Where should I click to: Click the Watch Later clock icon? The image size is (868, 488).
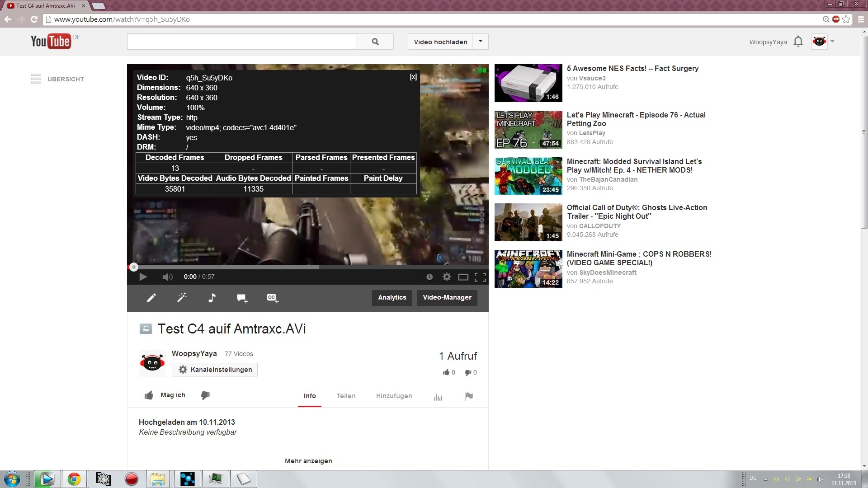429,277
